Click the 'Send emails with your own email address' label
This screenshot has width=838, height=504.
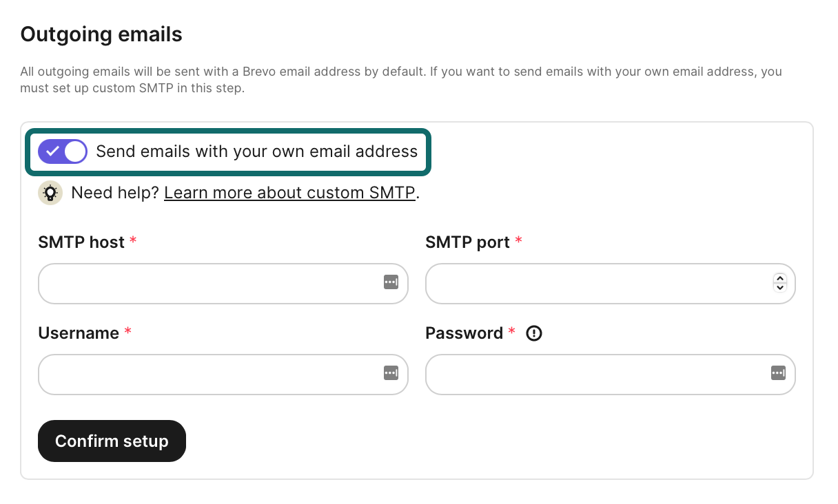(256, 151)
